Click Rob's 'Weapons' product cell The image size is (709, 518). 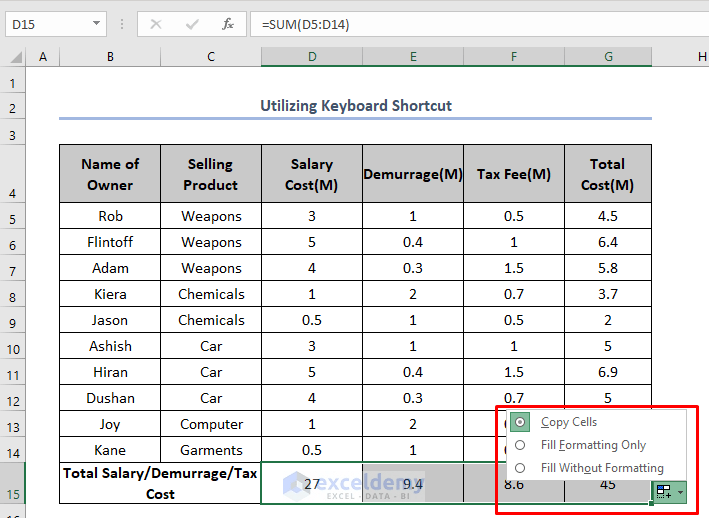click(x=211, y=216)
